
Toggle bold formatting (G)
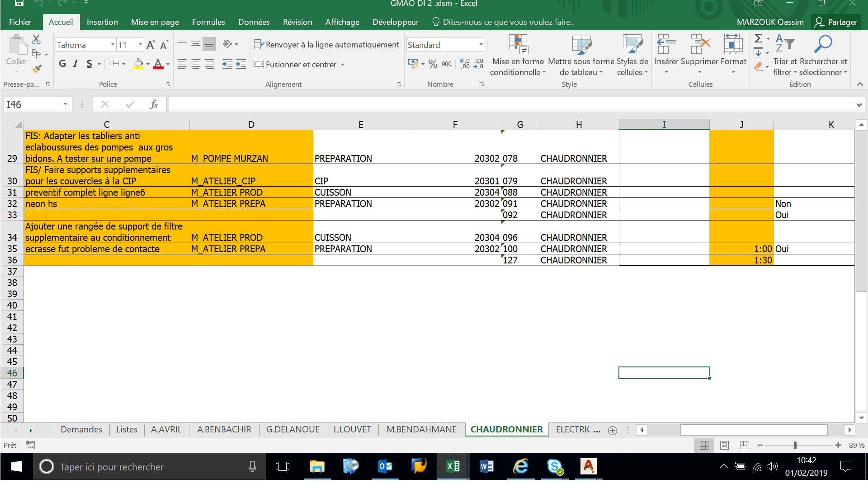pos(62,64)
